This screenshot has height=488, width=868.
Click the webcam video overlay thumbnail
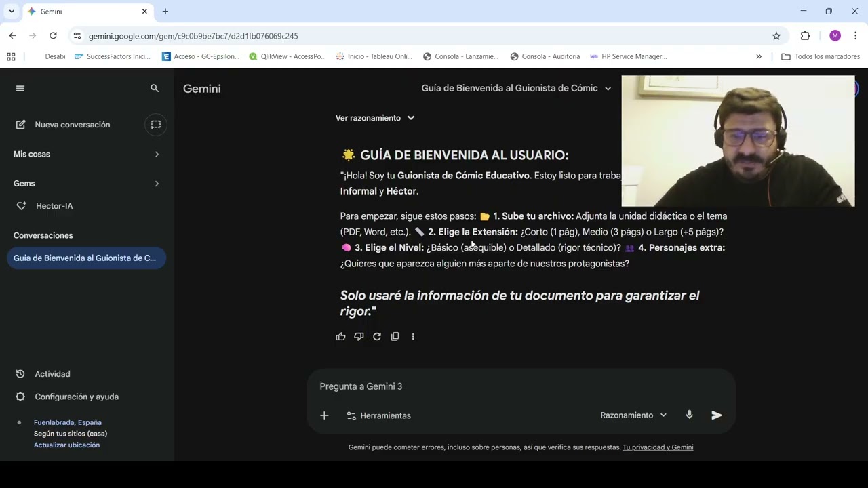[738, 140]
